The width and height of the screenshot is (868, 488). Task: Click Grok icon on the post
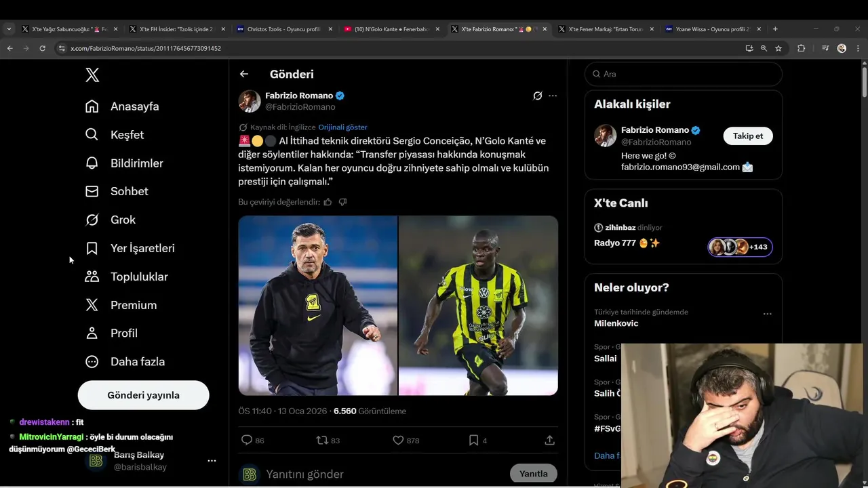pos(538,96)
